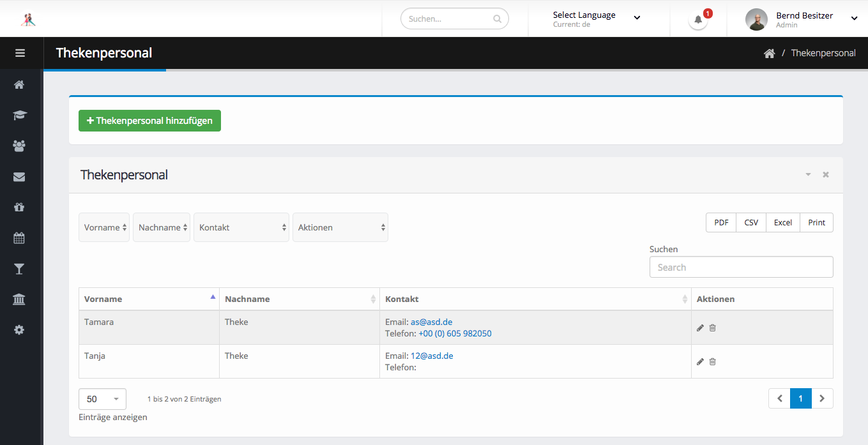
Task: Close the Thekenpersonal panel with X
Action: click(826, 174)
